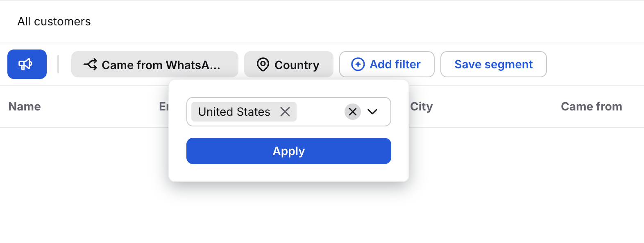Click the branch icon on WhatsApp filter

(x=90, y=64)
